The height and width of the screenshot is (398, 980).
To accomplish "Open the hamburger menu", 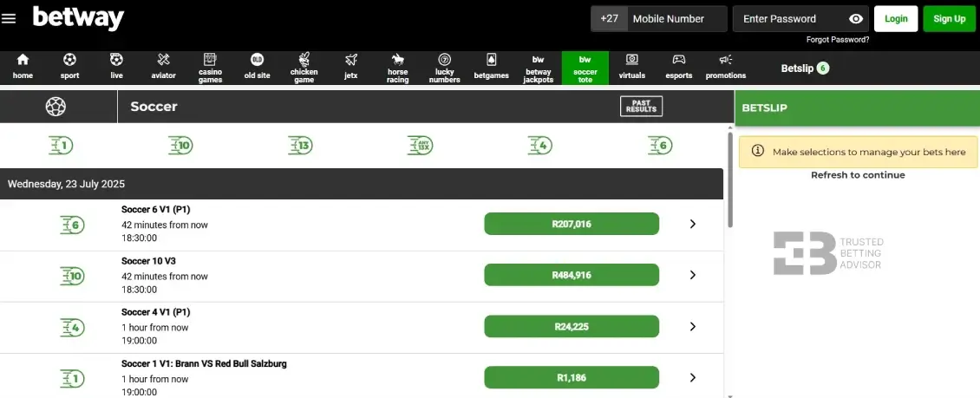I will 9,19.
